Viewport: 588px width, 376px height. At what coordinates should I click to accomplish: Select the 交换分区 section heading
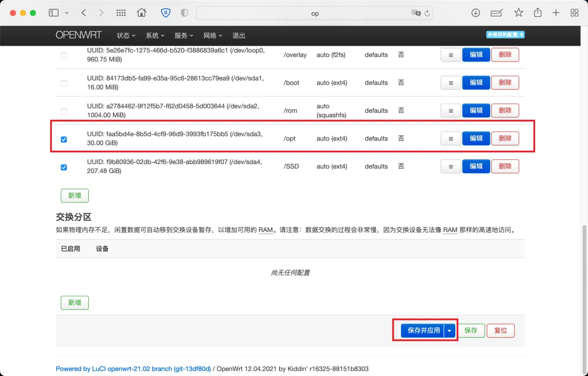point(73,217)
